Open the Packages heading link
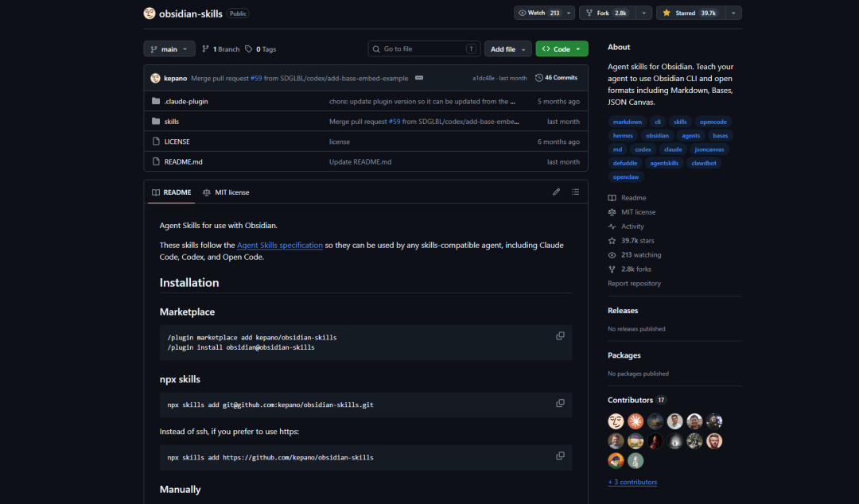Screen dimensions: 859x504 point(624,355)
